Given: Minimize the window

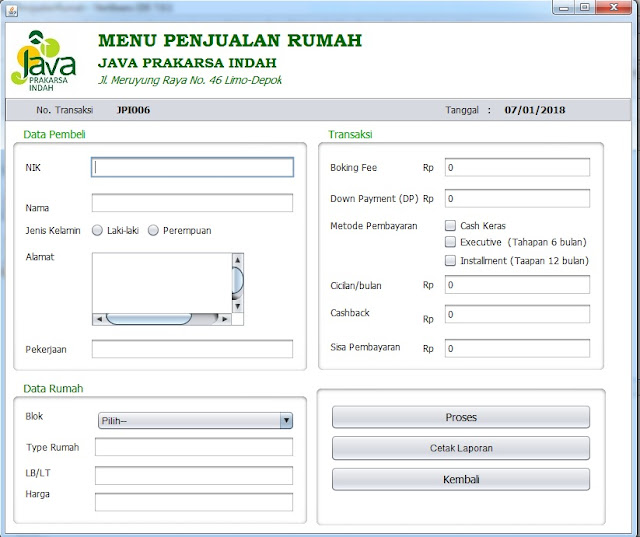Looking at the screenshot, I should 564,7.
